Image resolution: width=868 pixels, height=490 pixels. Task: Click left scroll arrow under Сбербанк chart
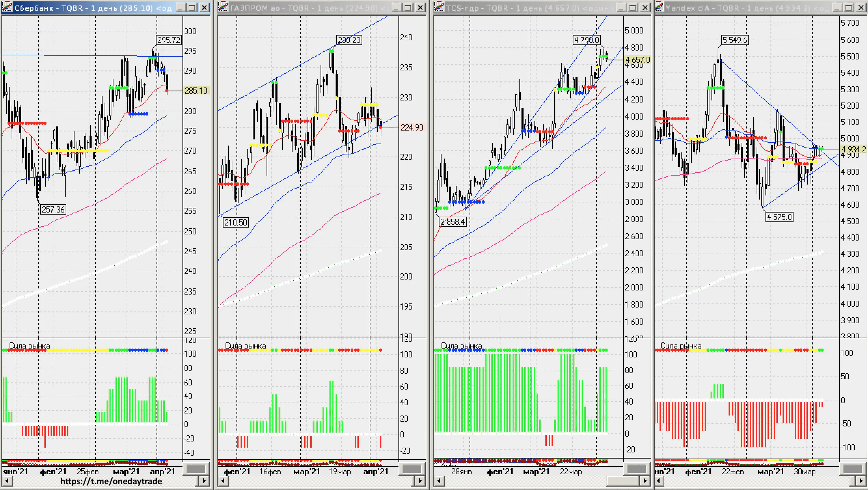coord(7,481)
